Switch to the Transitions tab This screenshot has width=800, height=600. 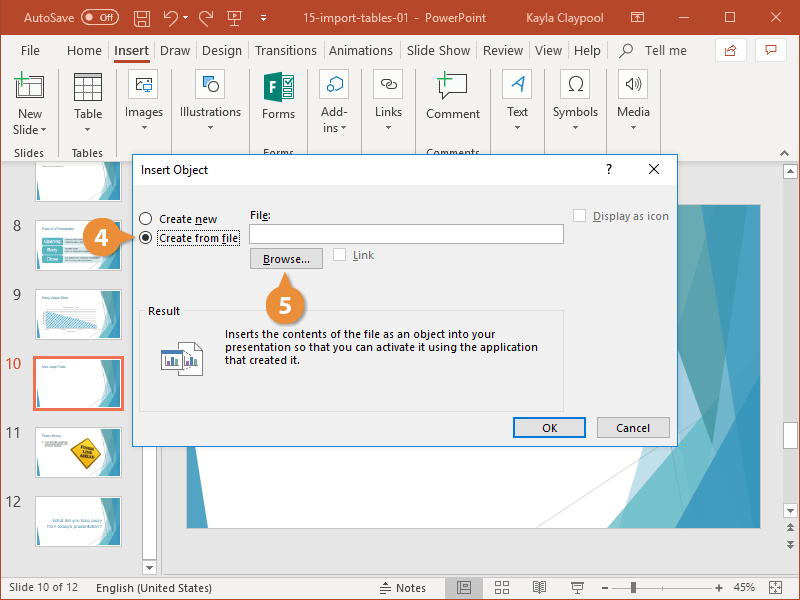tap(285, 50)
